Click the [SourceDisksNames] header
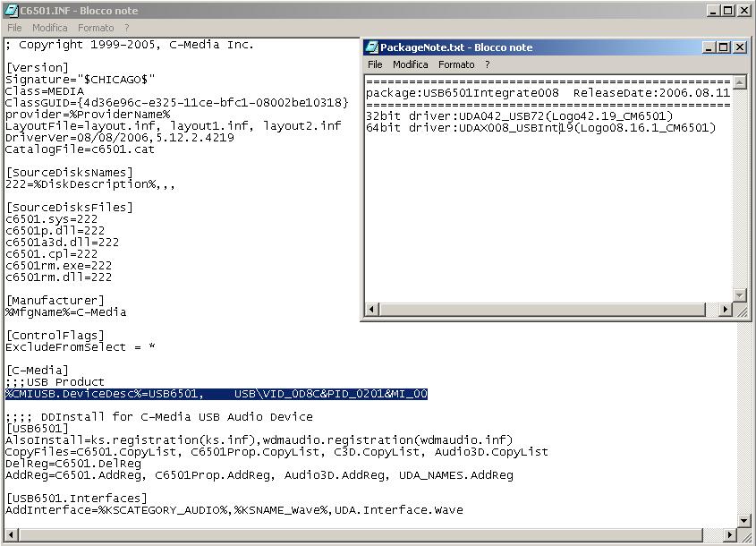 pos(69,173)
